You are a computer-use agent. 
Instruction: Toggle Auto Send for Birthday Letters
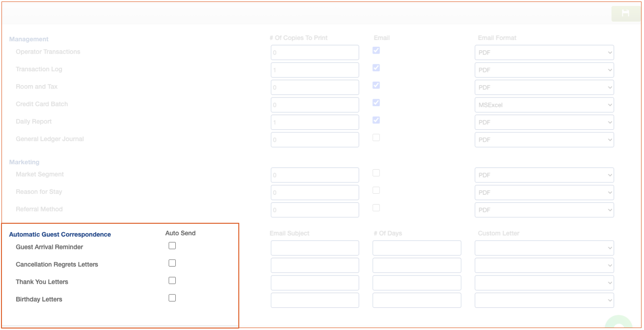coord(172,298)
